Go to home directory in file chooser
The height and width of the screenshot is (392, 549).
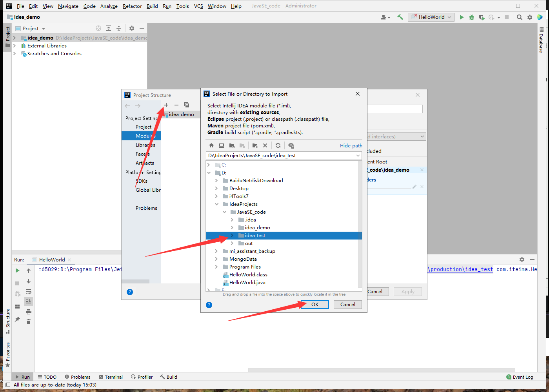pos(211,145)
